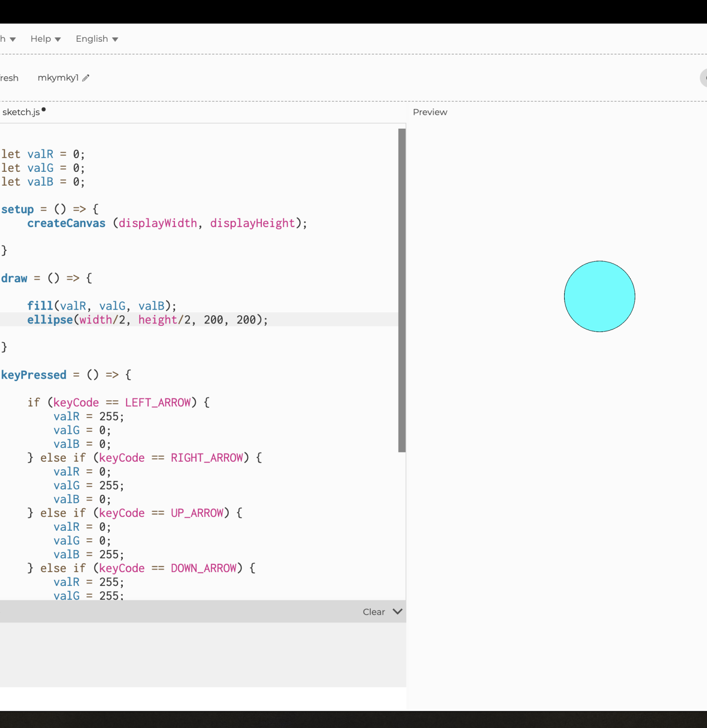707x728 pixels.
Task: Click the fill(valR, valG, valB) line
Action: point(102,306)
